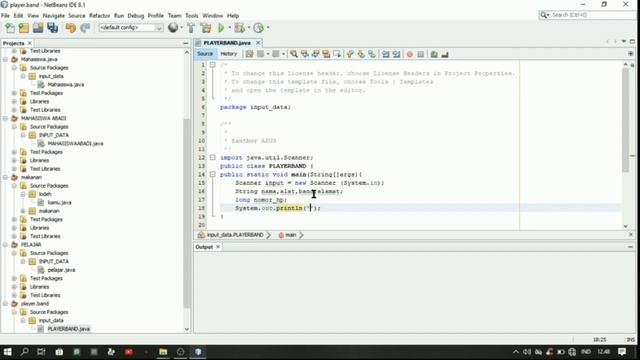Viewport: 640px width, 360px height.
Task: Switch to the PLAYERBAND.java editor tab
Action: 227,43
